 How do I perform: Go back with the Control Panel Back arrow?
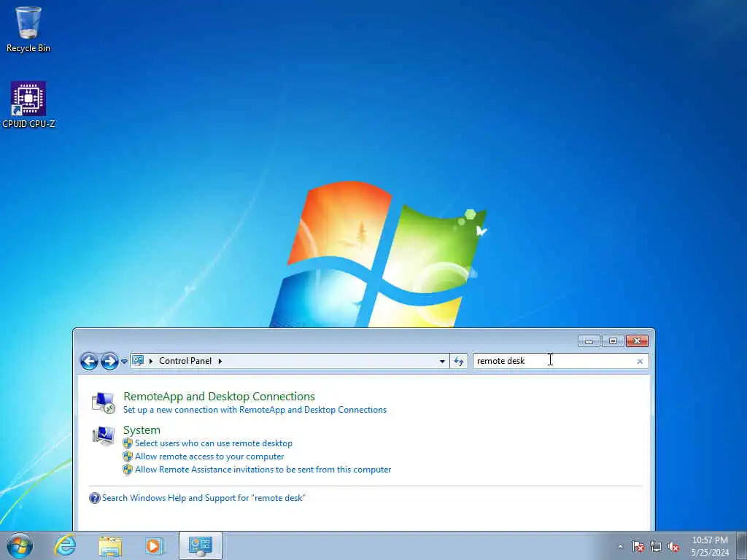89,361
